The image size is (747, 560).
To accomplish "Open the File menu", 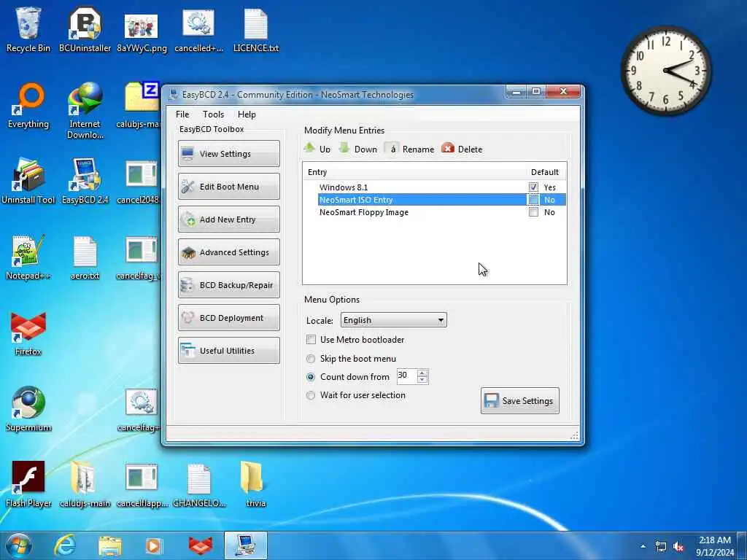I will (182, 114).
